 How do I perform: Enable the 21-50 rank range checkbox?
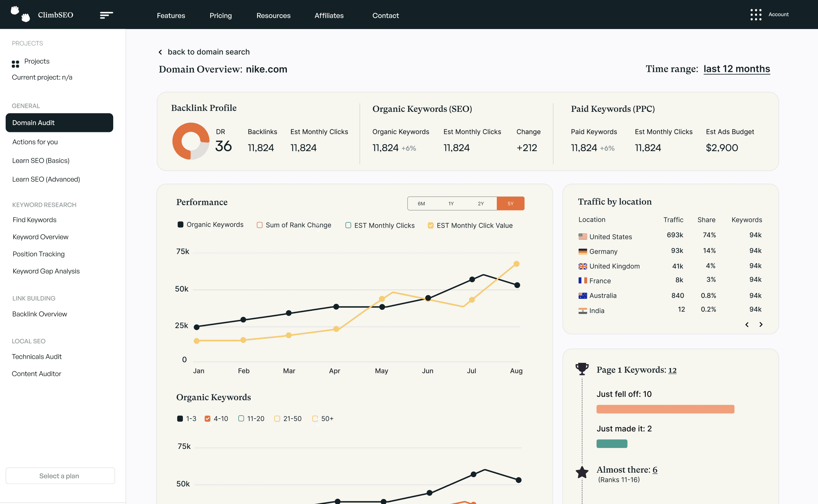click(x=277, y=418)
